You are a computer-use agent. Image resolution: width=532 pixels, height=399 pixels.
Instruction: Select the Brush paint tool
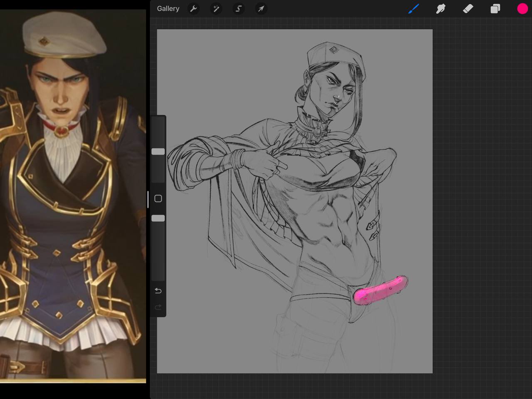coord(414,9)
